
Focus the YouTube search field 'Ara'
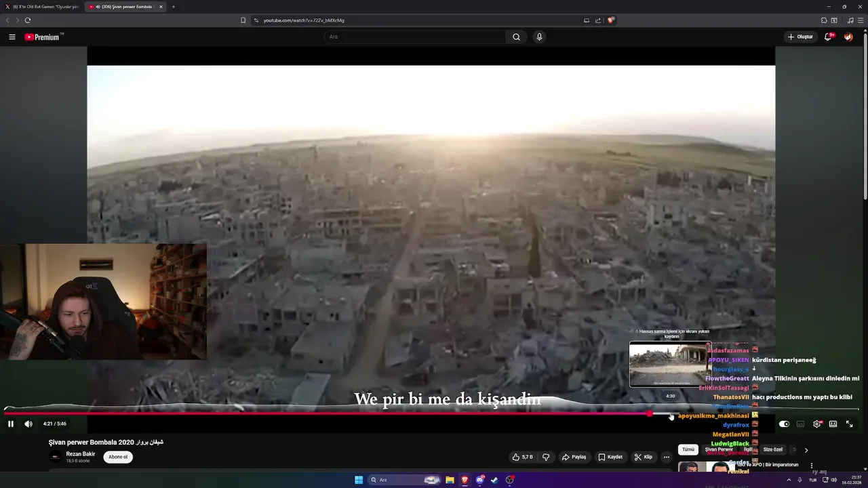(x=414, y=37)
